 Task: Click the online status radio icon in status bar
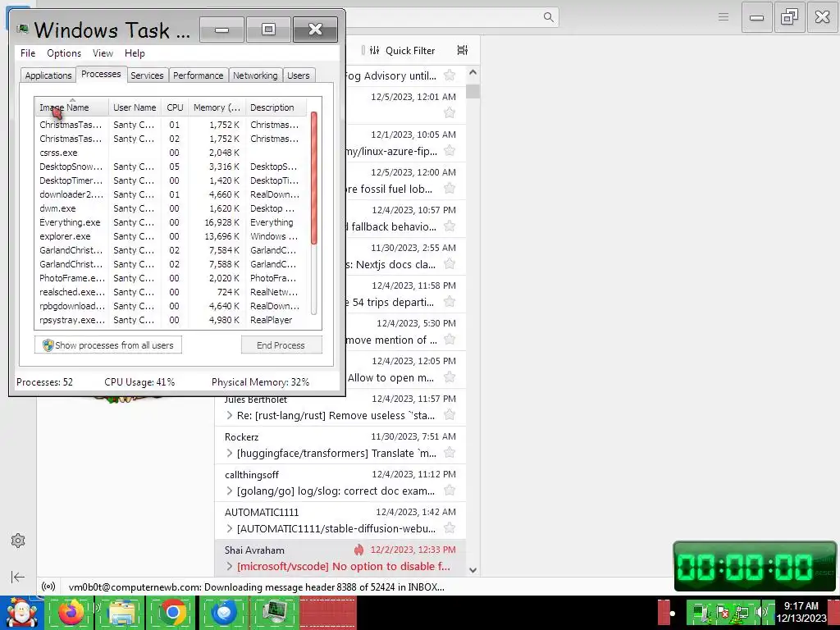click(48, 587)
